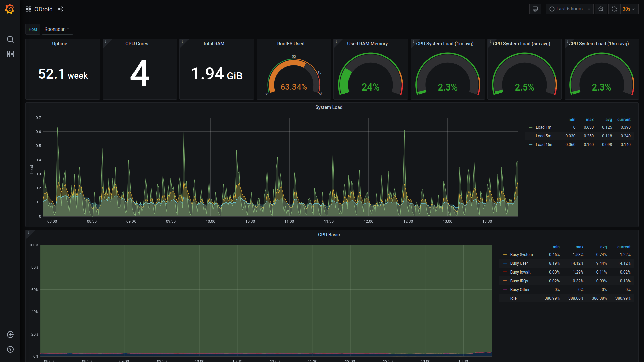The image size is (644, 362).
Task: Toggle Load 1m series in legend
Action: 543,127
